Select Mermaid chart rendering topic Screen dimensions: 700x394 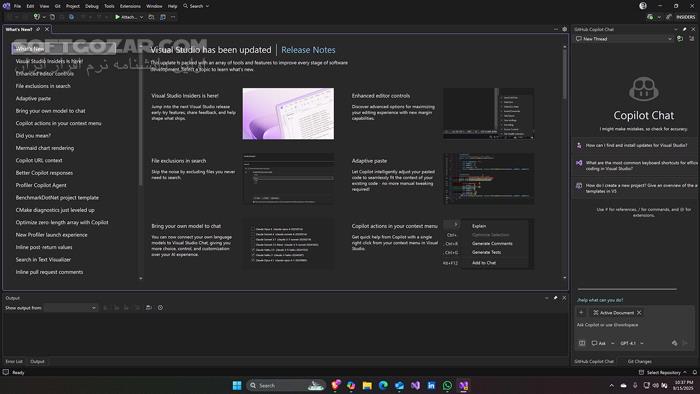(x=45, y=148)
